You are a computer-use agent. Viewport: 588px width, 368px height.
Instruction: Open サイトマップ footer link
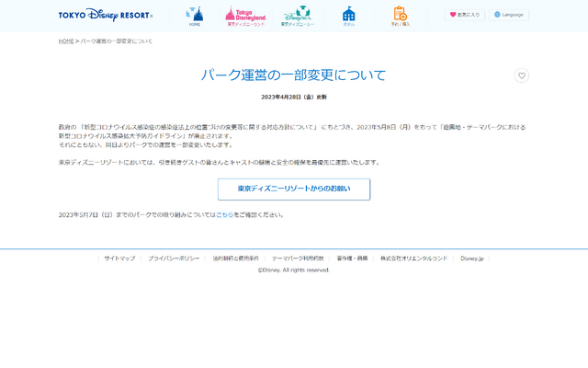point(119,259)
